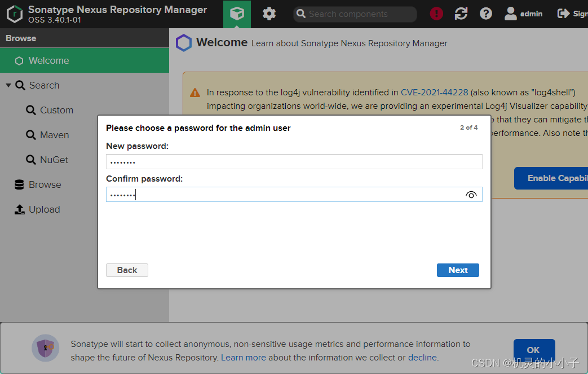Toggle password visibility eye icon
The image size is (588, 374).
pyautogui.click(x=471, y=195)
